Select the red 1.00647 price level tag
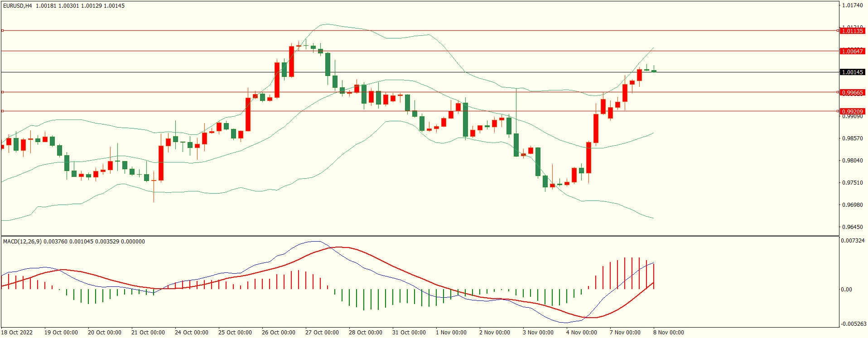 pyautogui.click(x=852, y=51)
